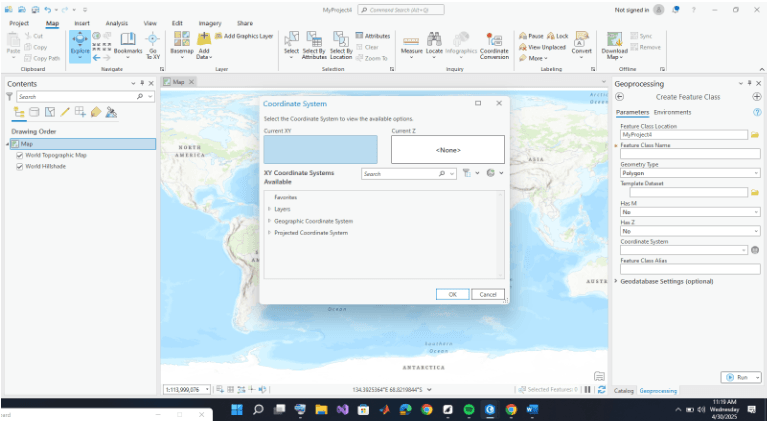
Task: Open Coordinate Conversion tool
Action: tap(493, 43)
